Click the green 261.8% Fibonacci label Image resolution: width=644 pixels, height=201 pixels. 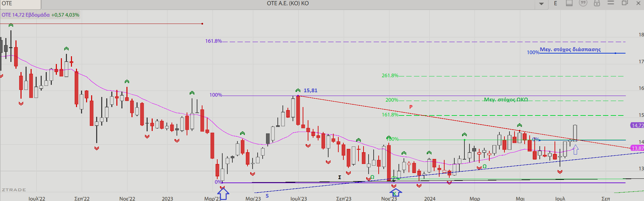390,76
